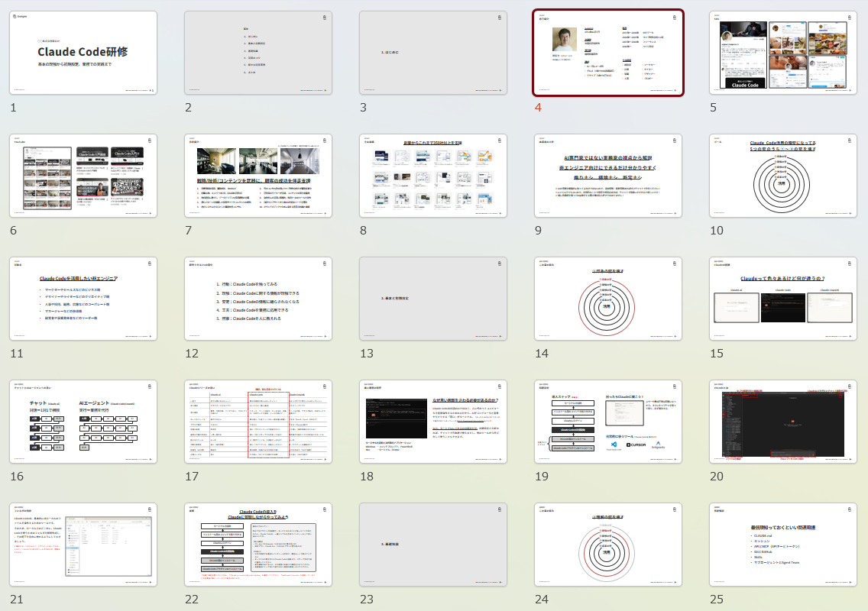868x611 pixels.
Task: Select slide 15 comparing three Claude products
Action: coord(782,299)
